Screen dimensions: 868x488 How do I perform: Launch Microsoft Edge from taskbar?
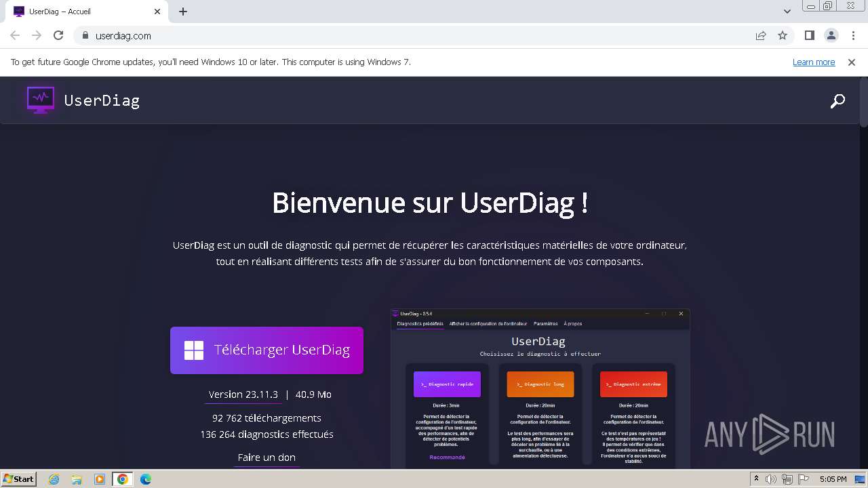(x=146, y=479)
